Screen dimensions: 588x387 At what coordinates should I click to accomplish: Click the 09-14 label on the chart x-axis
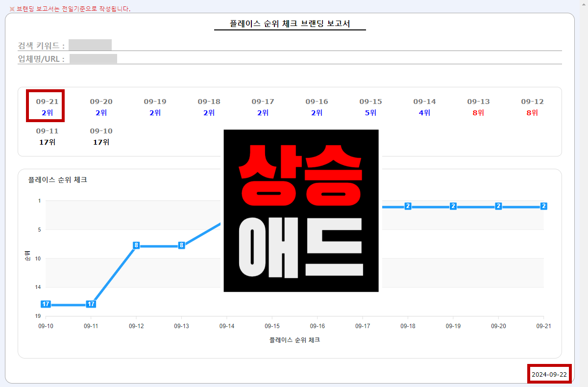click(x=227, y=326)
